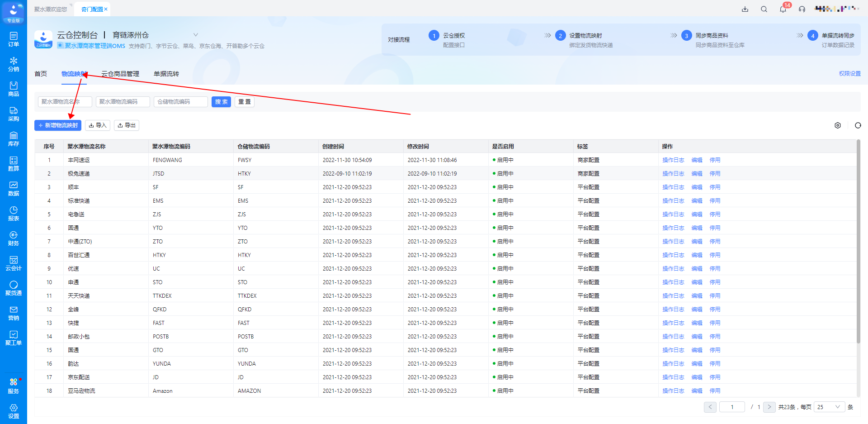Viewport: 868px width, 424px height.
Task: Click the 聚水潭 logo at top left
Action: (x=14, y=12)
